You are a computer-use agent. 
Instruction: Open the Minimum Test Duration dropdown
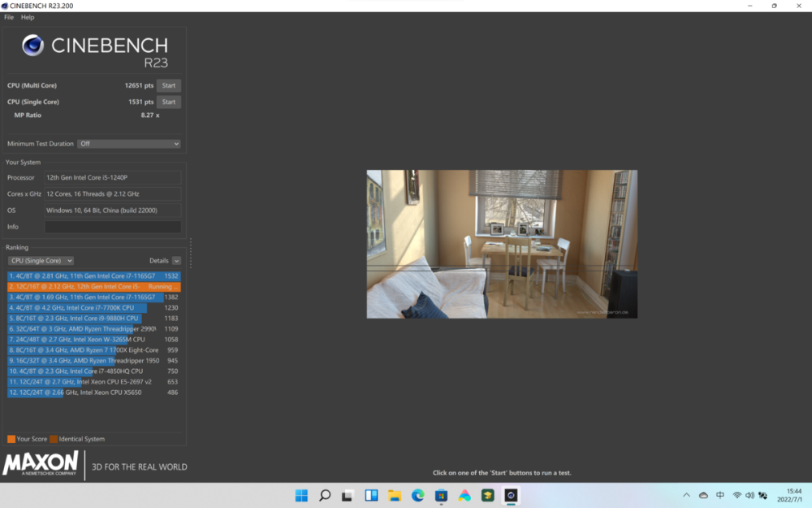coord(128,144)
